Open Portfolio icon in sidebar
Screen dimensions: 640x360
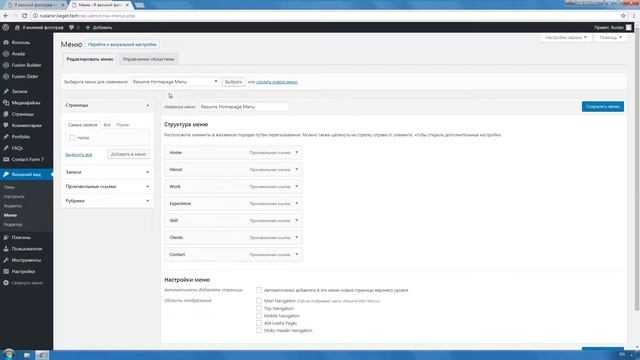click(6, 137)
